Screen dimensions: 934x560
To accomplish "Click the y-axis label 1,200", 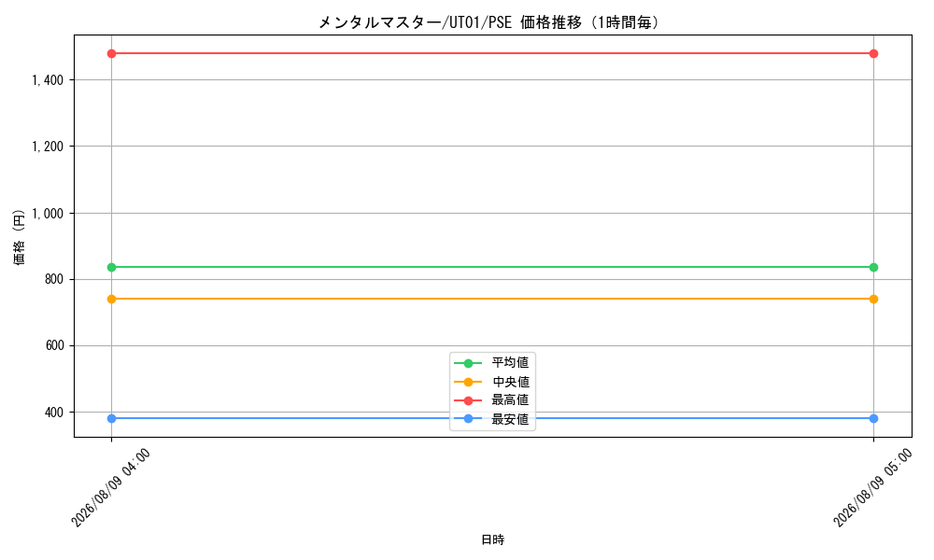I will pos(48,147).
